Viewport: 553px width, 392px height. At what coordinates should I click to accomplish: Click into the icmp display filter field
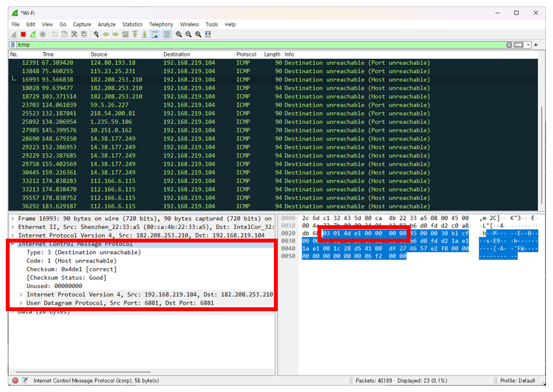tap(261, 45)
